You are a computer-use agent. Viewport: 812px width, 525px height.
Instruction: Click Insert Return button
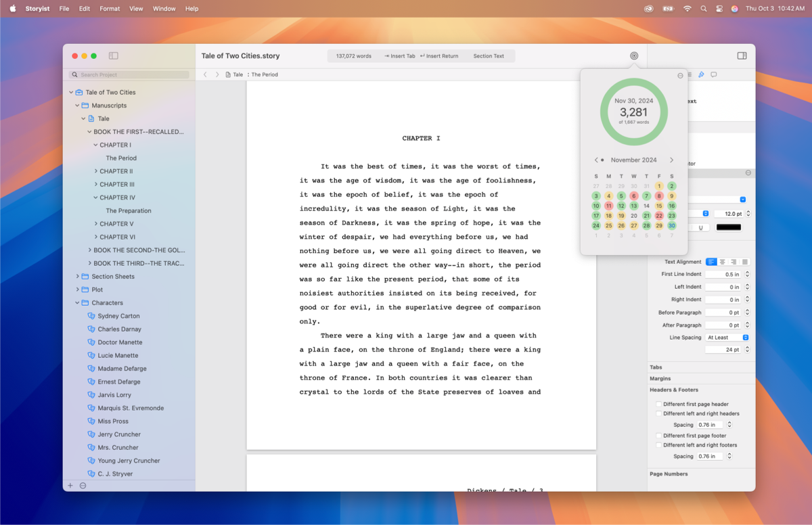point(439,56)
